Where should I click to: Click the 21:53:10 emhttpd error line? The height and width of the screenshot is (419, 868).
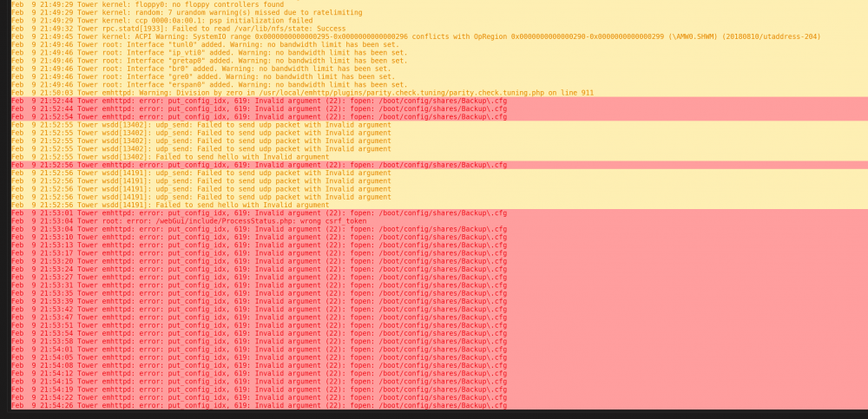[x=259, y=238]
